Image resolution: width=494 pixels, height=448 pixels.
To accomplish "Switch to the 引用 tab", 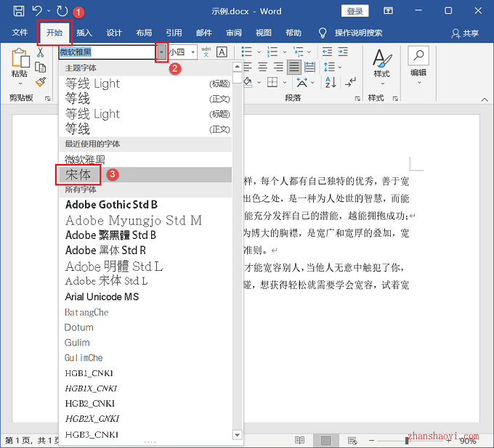I will coord(174,33).
